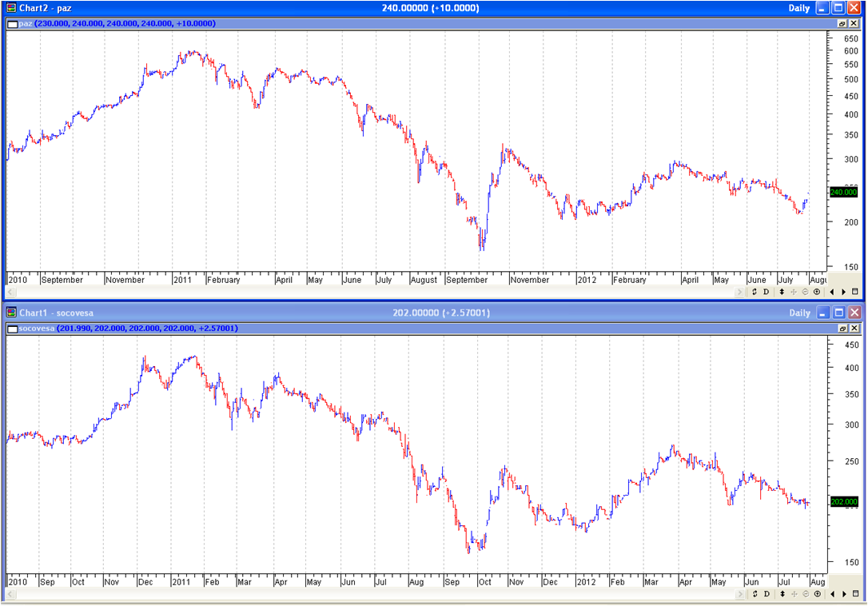Restore the inner socovesa chart pane
Viewport: 868px width, 606px height.
pos(842,329)
